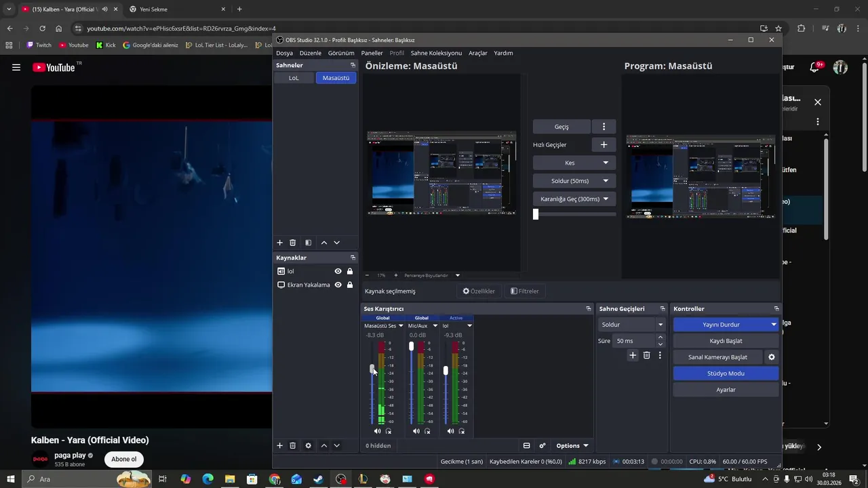Add a scene transition with plus icon
Image resolution: width=868 pixels, height=488 pixels.
(x=633, y=355)
